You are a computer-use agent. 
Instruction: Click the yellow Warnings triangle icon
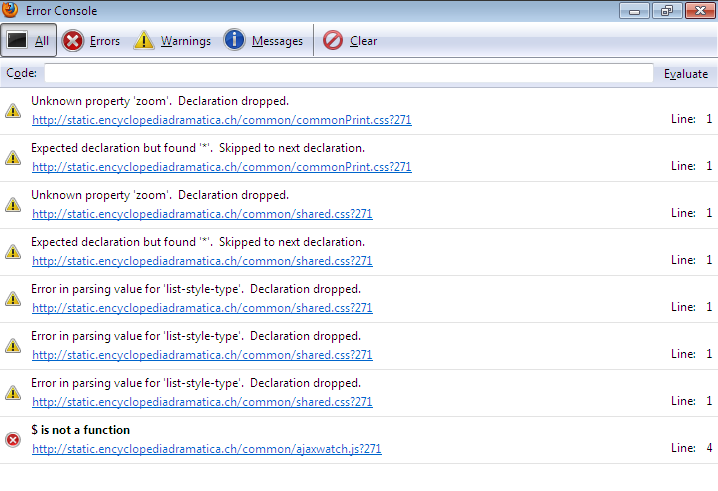click(x=144, y=41)
